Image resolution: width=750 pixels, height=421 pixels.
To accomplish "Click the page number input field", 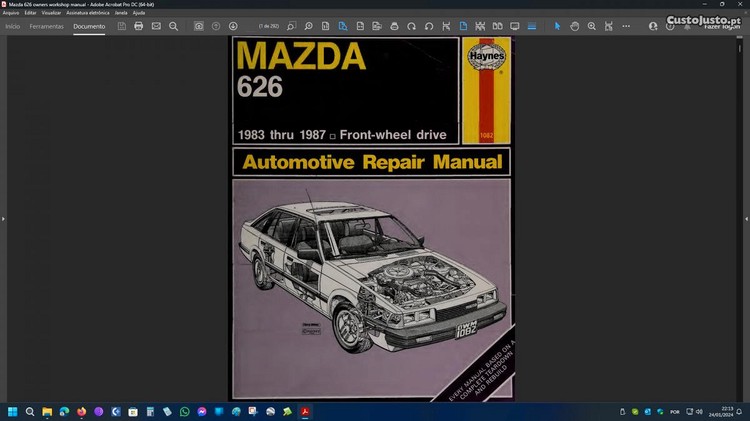I will pos(267,26).
